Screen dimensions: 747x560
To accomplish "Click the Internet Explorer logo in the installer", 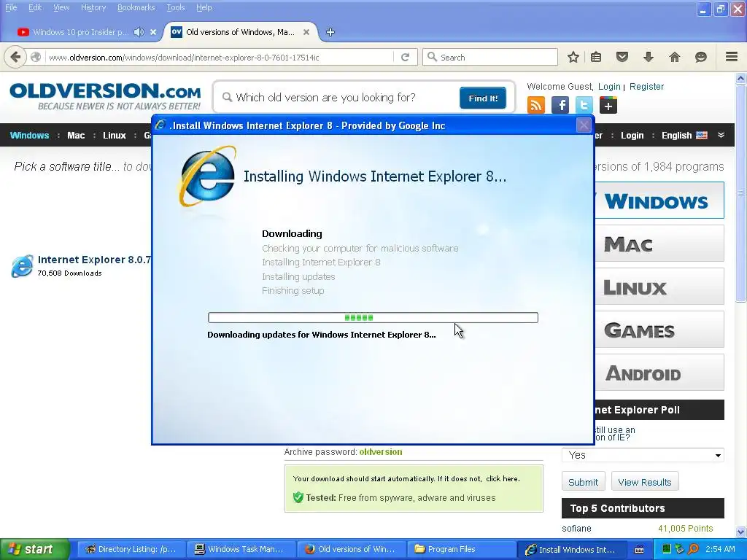I will coord(207,176).
